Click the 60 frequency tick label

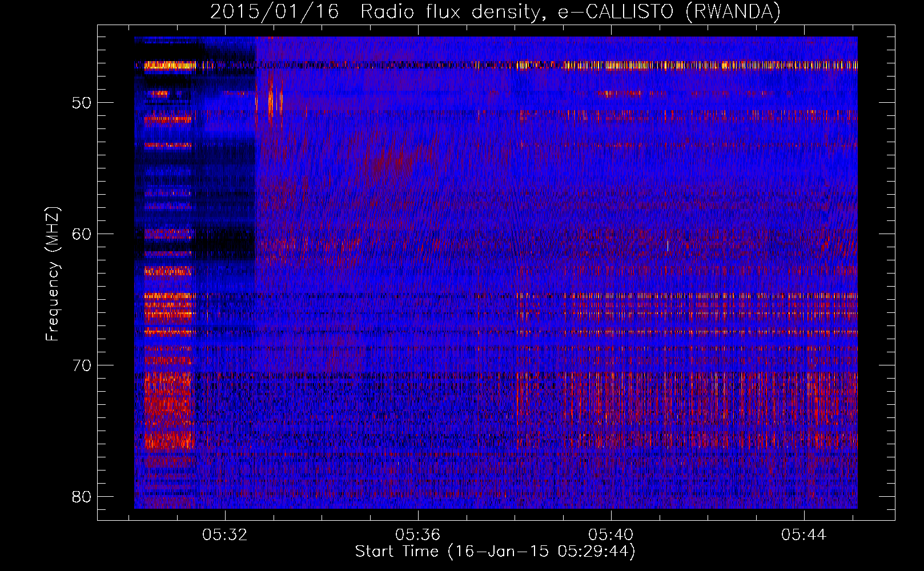click(x=82, y=235)
